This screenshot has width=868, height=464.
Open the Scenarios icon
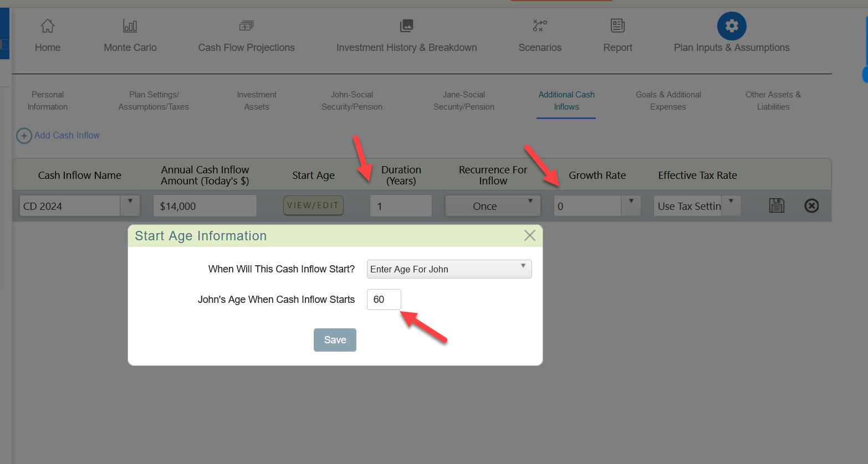(x=540, y=25)
